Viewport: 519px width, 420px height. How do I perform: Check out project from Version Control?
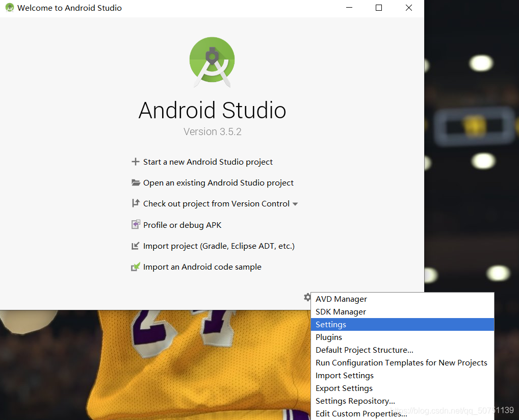[216, 203]
